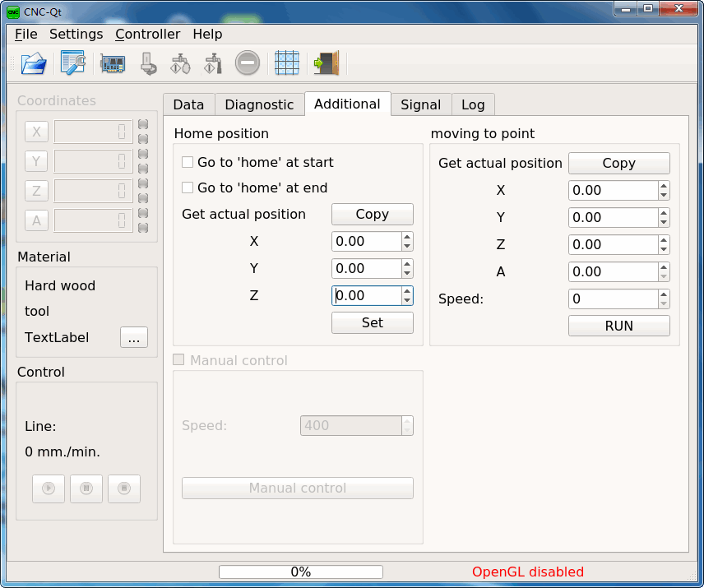Switch to the Diagnostic tab
This screenshot has height=588, width=704.
[260, 104]
